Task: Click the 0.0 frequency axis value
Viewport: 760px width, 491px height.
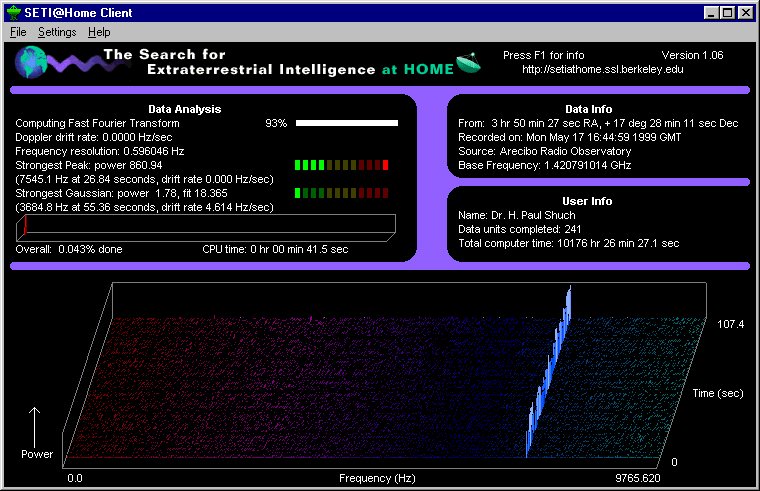Action: [75, 478]
